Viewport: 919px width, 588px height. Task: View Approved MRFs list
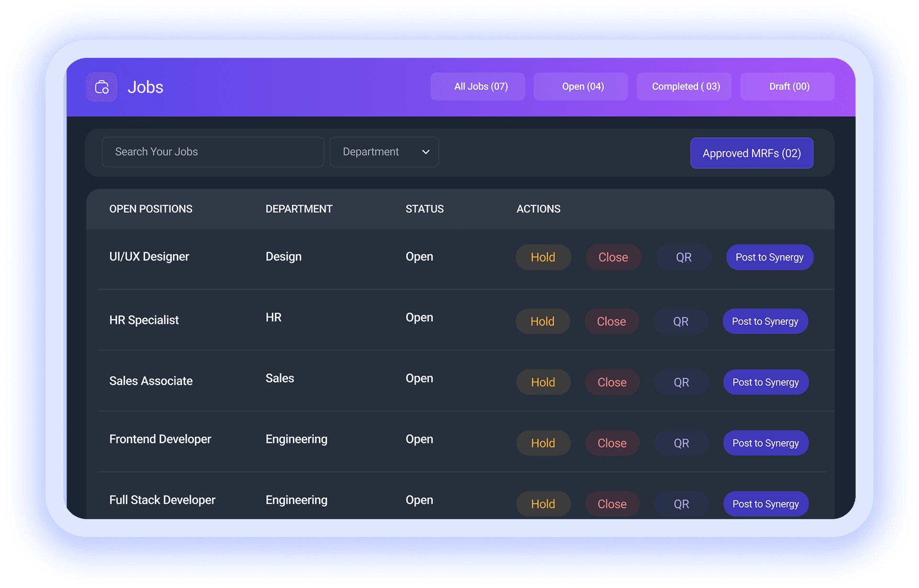tap(751, 153)
